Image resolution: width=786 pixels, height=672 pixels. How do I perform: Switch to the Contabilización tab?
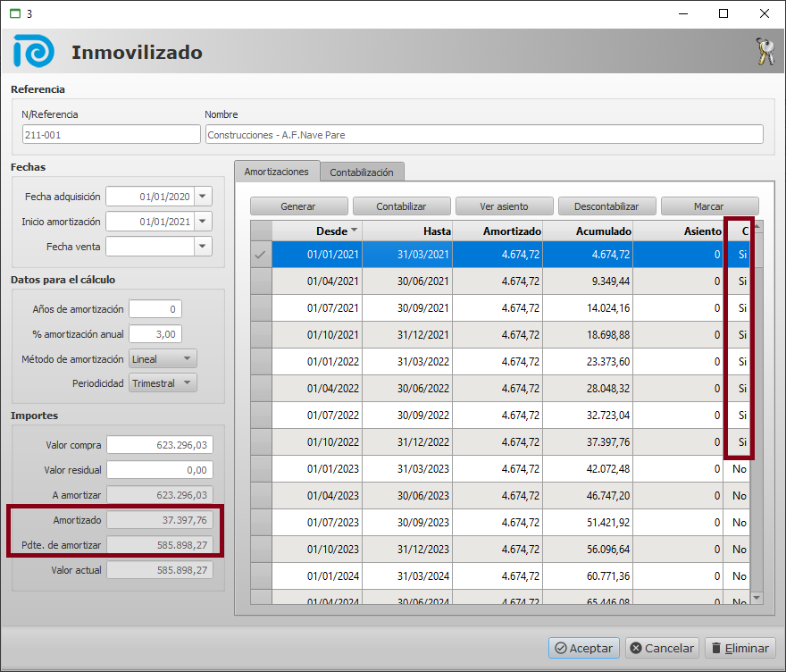[x=362, y=172]
